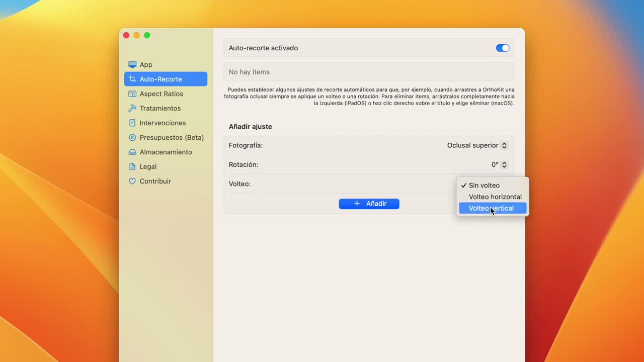Screen dimensions: 644x362
Task: Click the 'Volteo:' label
Action: tap(239, 184)
